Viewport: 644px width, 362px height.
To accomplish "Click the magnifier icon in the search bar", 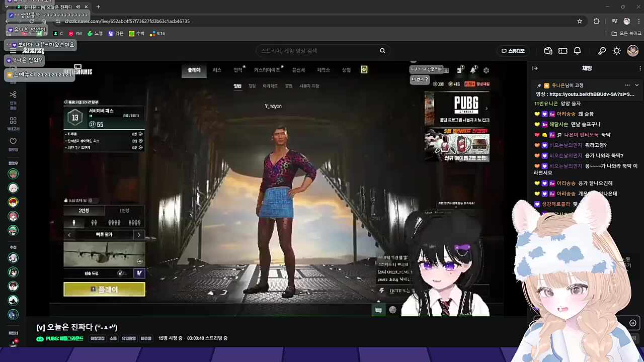I will point(382,51).
